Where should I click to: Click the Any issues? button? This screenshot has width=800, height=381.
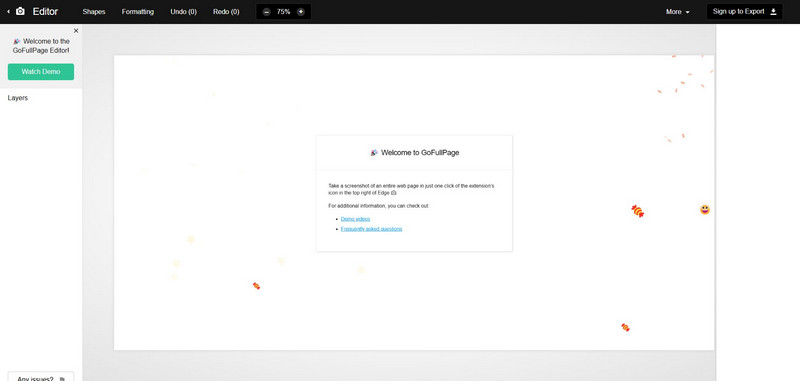point(41,376)
